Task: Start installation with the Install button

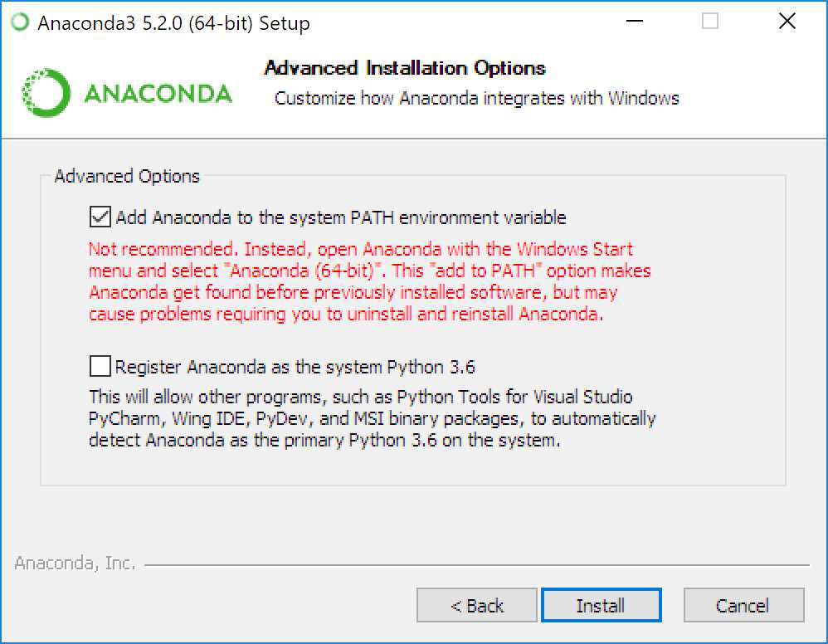Action: coord(601,605)
